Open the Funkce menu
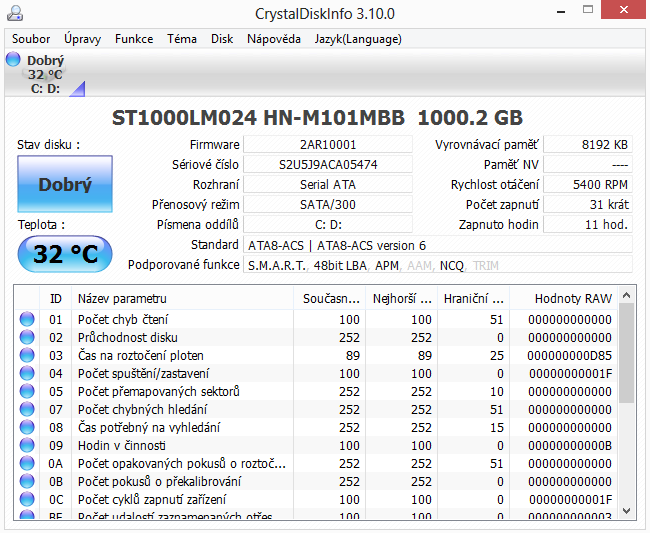 134,39
